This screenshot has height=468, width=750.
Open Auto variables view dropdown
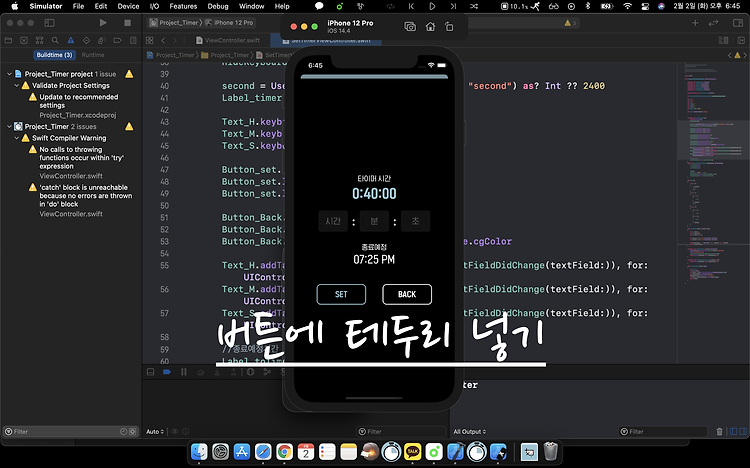[155, 432]
